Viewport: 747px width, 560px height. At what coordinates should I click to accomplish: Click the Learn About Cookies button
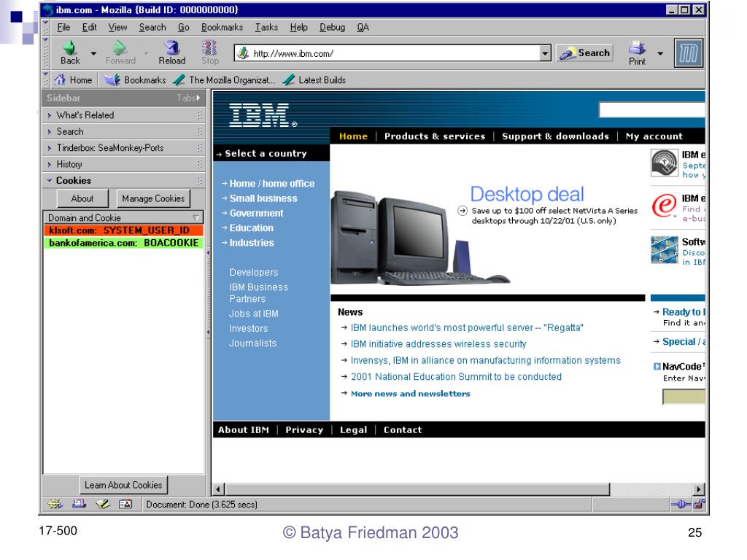click(x=123, y=485)
